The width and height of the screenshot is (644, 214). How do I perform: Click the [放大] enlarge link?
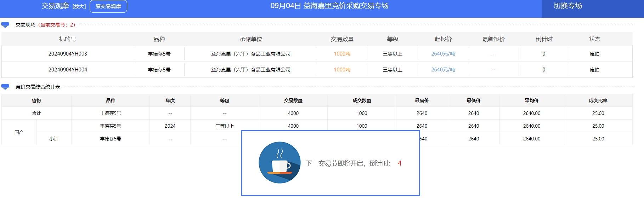click(x=79, y=6)
